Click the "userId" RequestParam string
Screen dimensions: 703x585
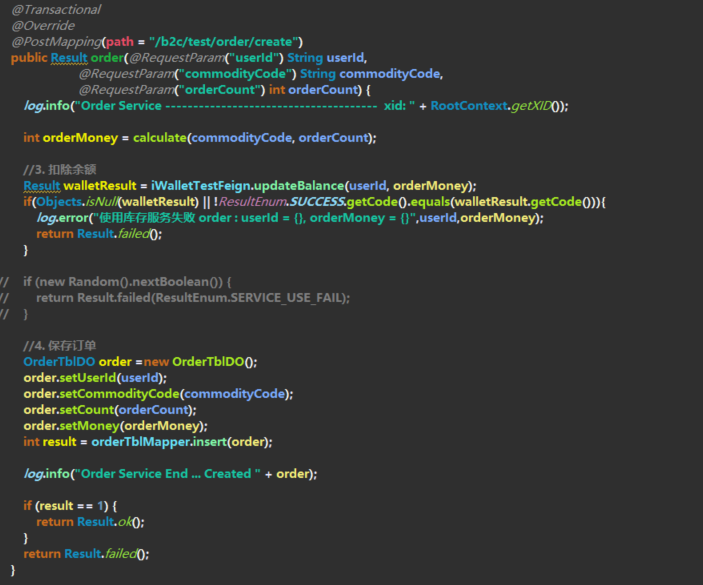pos(256,58)
